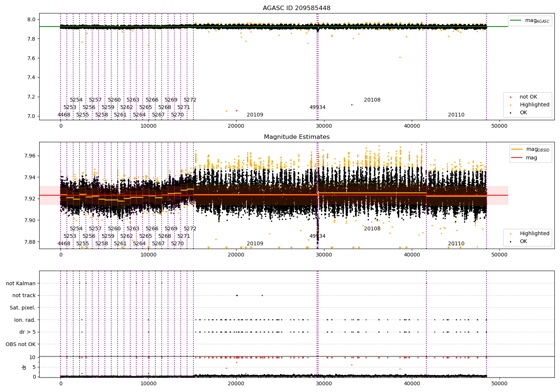Click the "Magnitude Estimates" plot title
The image size is (560, 392).
(x=296, y=137)
